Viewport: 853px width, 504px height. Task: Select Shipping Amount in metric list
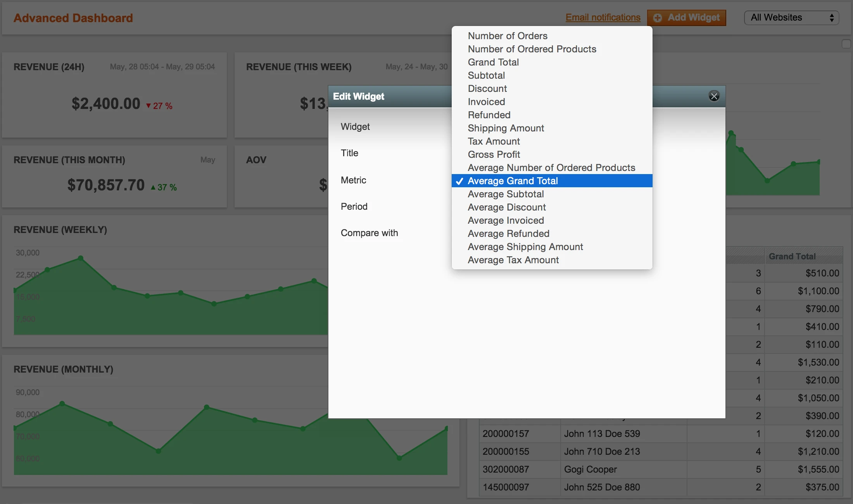coord(506,128)
